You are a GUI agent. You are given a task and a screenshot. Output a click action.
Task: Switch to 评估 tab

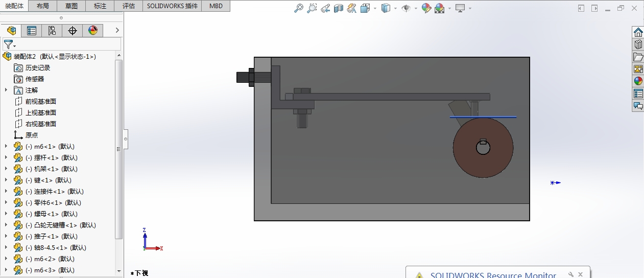(129, 6)
